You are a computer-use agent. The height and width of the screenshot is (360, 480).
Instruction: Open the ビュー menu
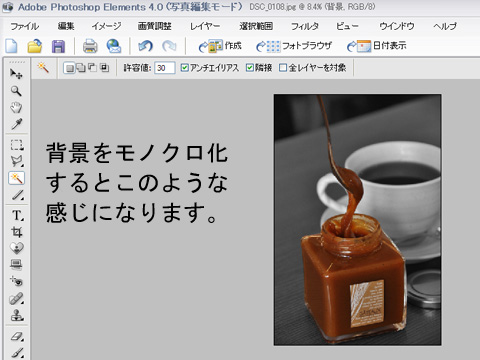point(347,26)
